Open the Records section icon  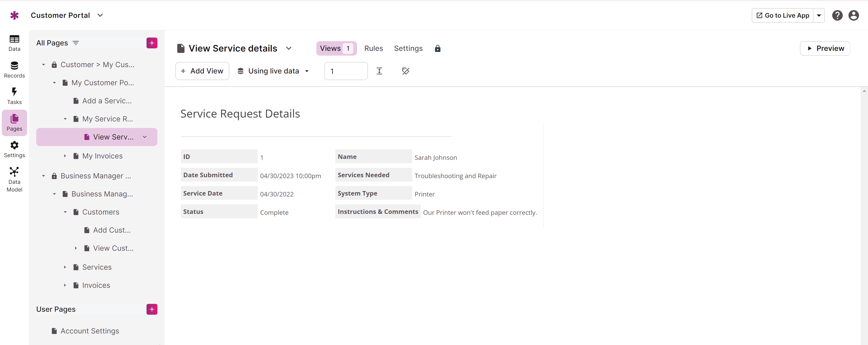[x=14, y=70]
